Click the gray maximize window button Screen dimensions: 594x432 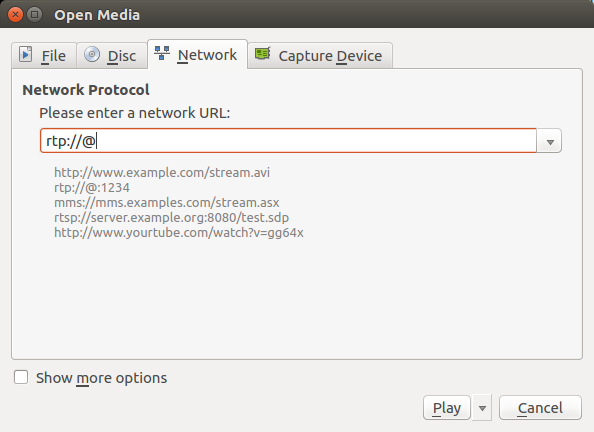coord(34,15)
